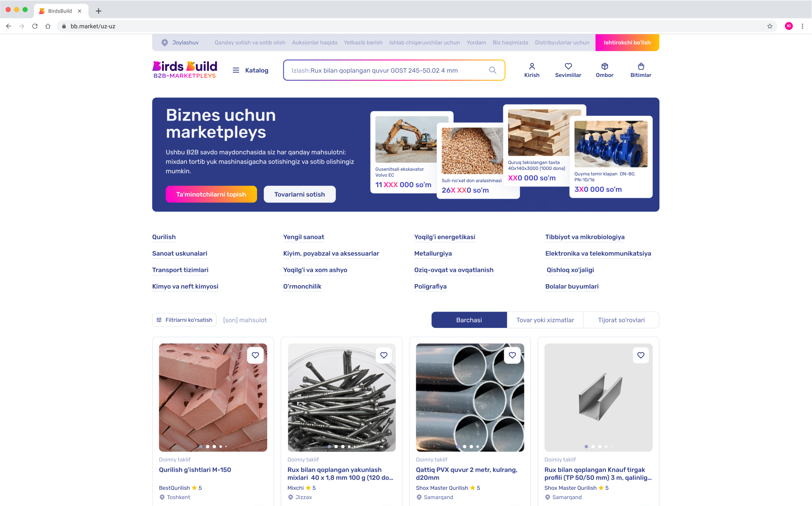The height and width of the screenshot is (506, 812).
Task: Open the Qurilish category
Action: click(x=164, y=237)
